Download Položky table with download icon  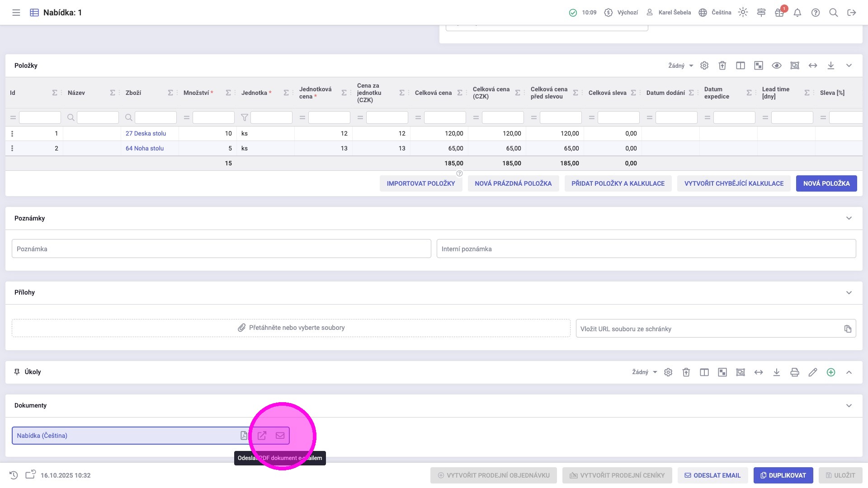(831, 66)
